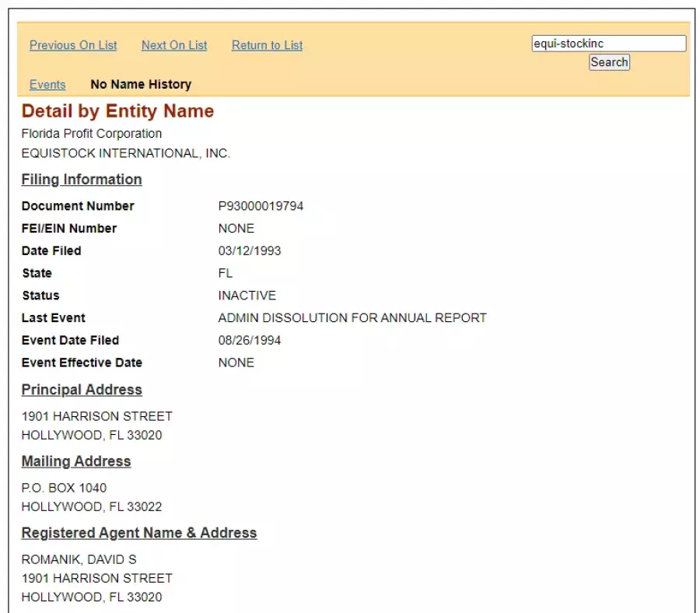The width and height of the screenshot is (700, 613).
Task: Click the Search button
Action: pyautogui.click(x=609, y=62)
